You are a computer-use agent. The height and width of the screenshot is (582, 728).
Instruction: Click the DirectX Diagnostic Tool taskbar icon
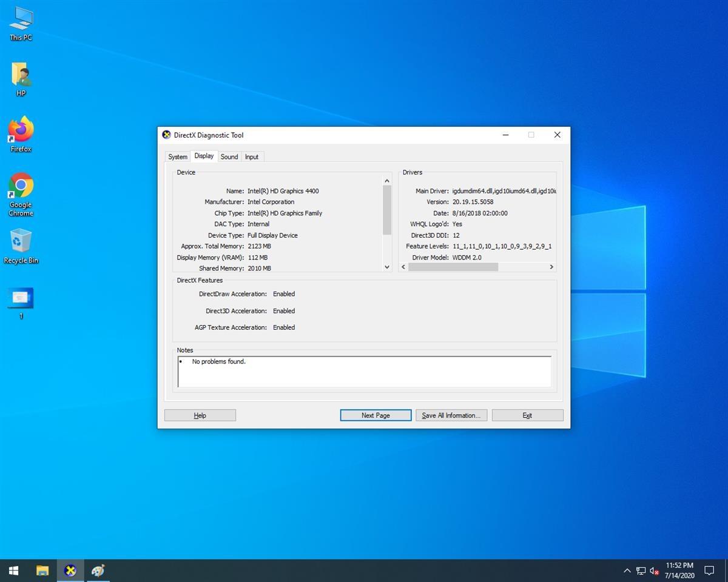click(70, 570)
